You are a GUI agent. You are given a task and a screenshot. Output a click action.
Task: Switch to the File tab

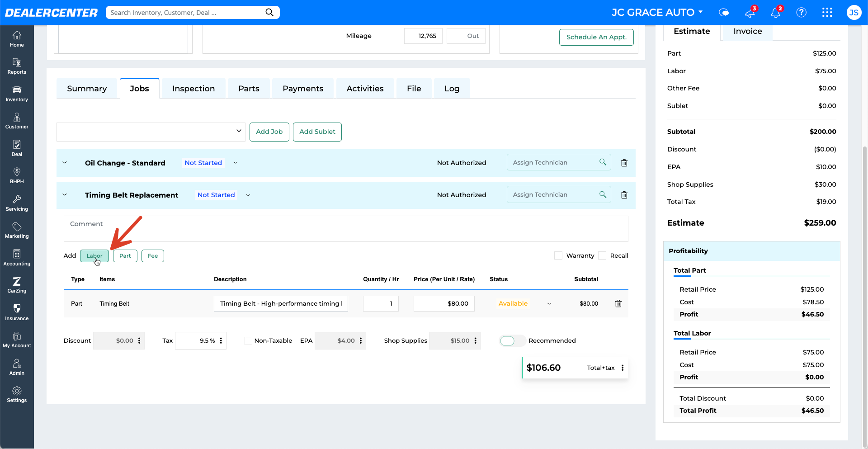click(414, 89)
